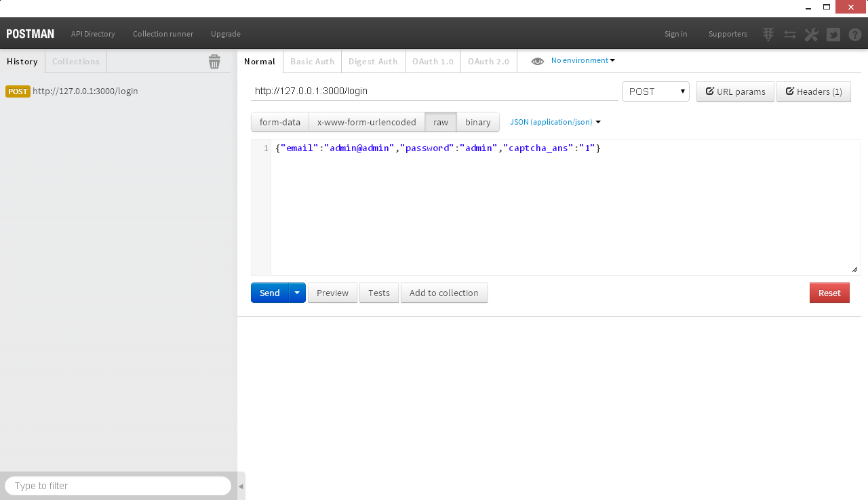Choose x-www-form-urlencoded body type
868x500 pixels.
(367, 122)
